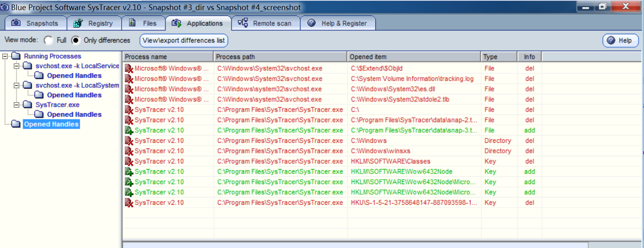Select the Full view mode radio button
The height and width of the screenshot is (248, 644).
coord(49,40)
